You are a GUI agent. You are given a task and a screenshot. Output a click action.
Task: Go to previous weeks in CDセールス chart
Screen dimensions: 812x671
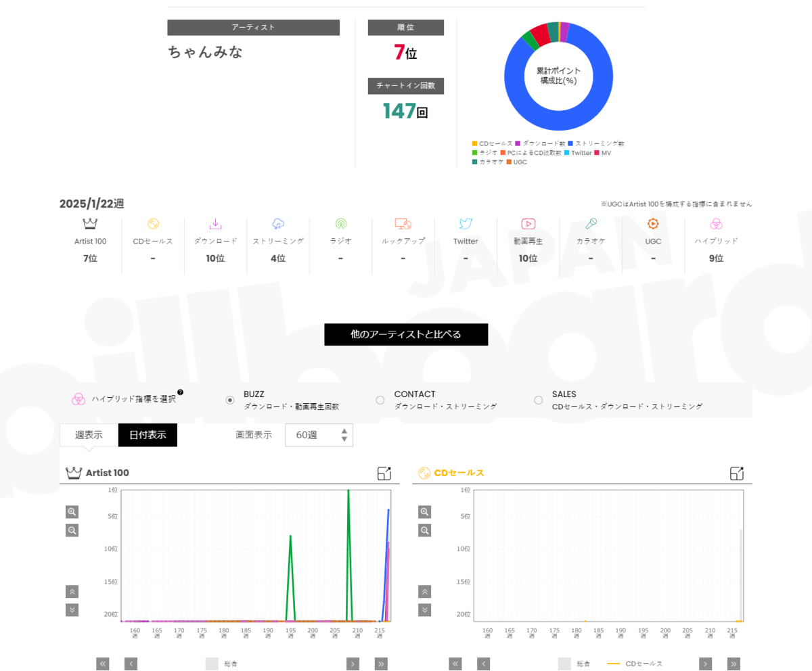(484, 664)
